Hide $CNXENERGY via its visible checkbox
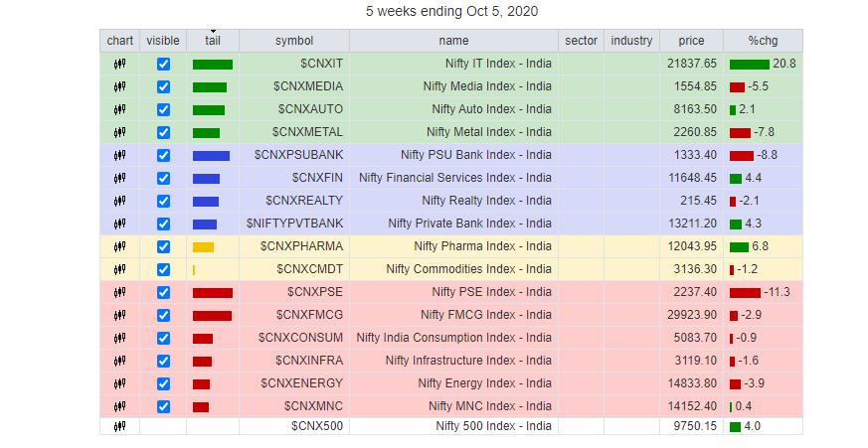 [x=163, y=383]
